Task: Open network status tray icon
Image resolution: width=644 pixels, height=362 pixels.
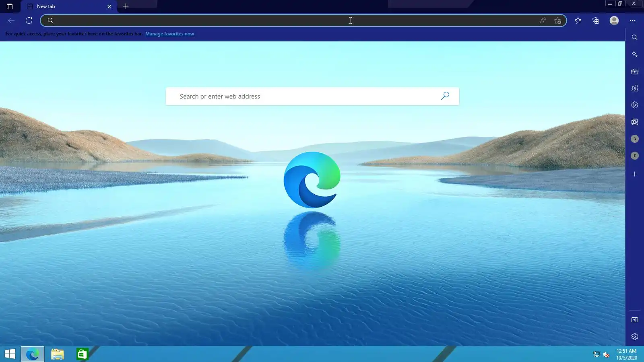Action: pyautogui.click(x=597, y=354)
